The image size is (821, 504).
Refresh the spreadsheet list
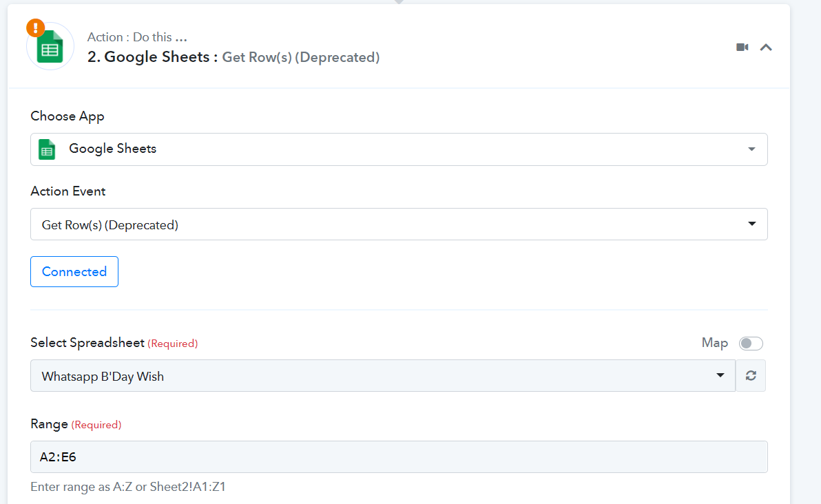point(751,376)
